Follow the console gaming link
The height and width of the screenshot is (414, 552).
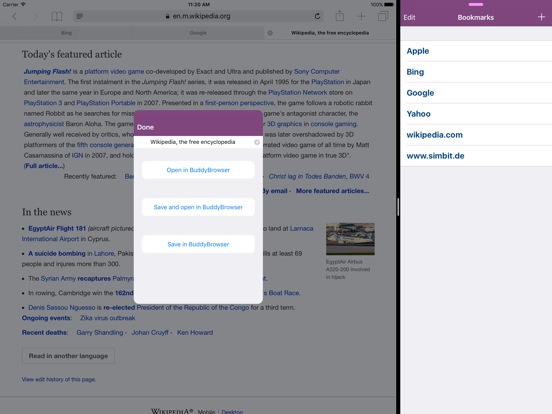pyautogui.click(x=333, y=124)
